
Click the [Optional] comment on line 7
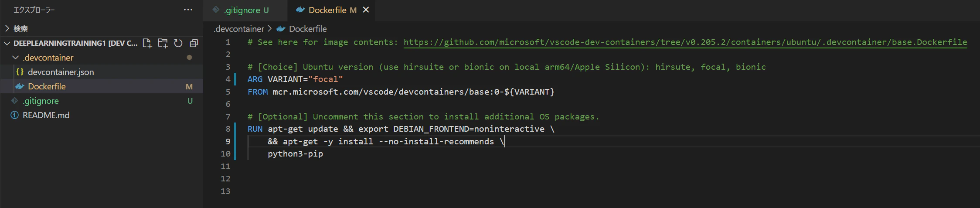(x=423, y=117)
